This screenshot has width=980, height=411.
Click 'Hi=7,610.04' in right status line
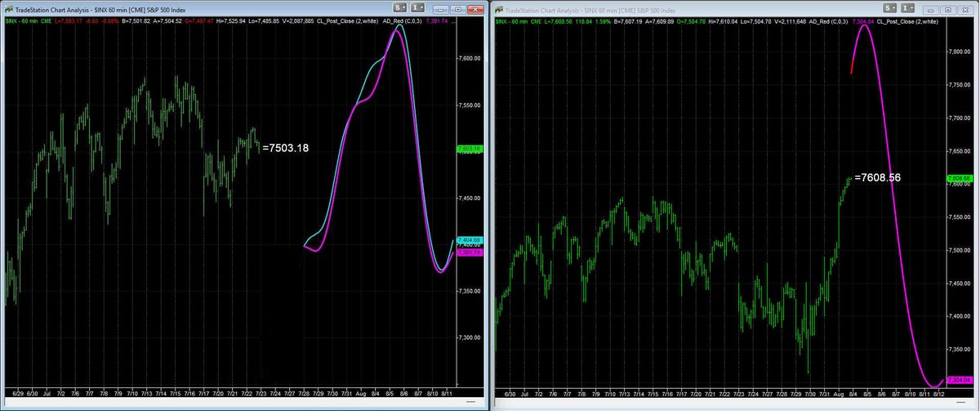click(x=723, y=20)
